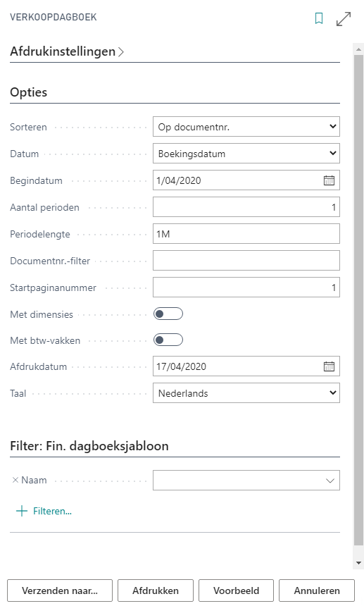Screen dimensions: 364x606
Task: Click the Sorteren label
Action: 28,127
